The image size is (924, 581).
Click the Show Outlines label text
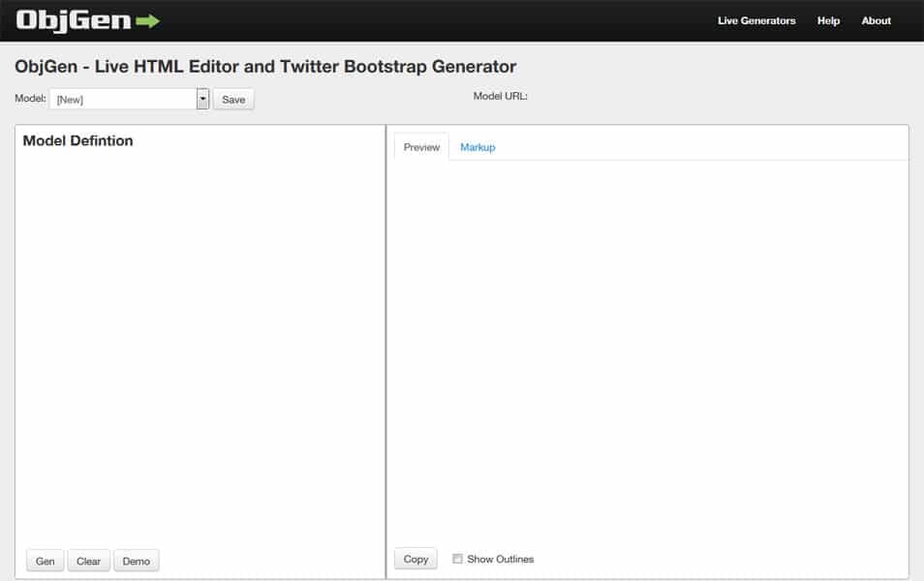500,559
